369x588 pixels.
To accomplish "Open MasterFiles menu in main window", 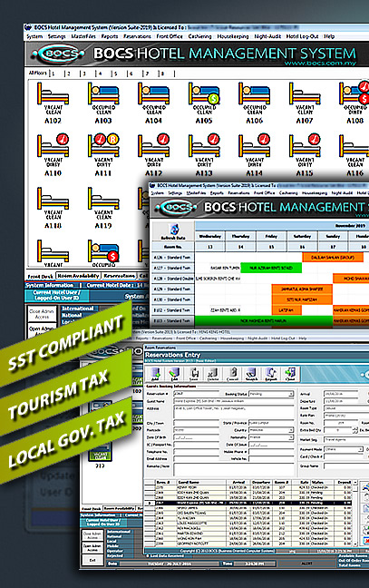I will 83,36.
